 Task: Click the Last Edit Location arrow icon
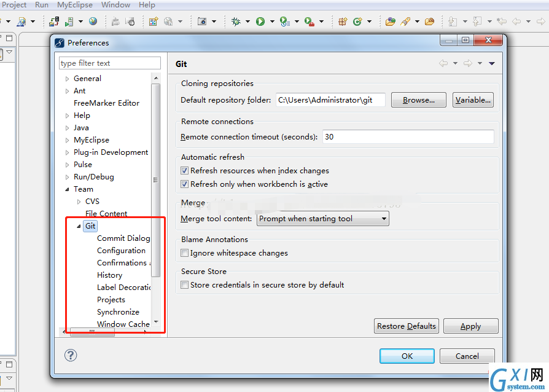(502, 22)
